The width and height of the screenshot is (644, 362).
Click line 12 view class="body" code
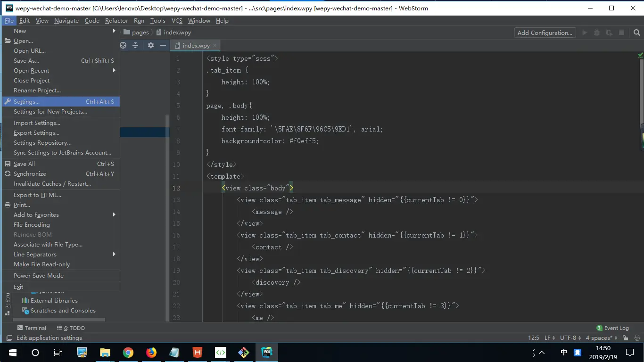(257, 188)
